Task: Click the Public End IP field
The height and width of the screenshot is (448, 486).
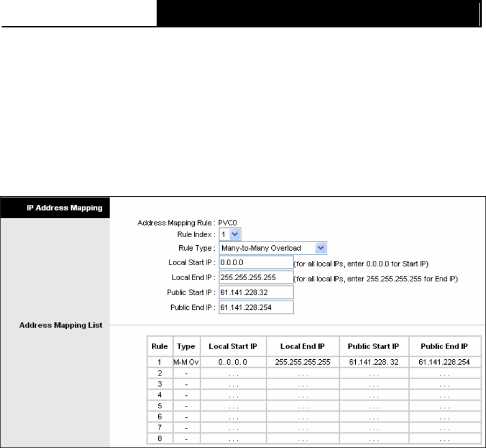Action: [x=256, y=307]
